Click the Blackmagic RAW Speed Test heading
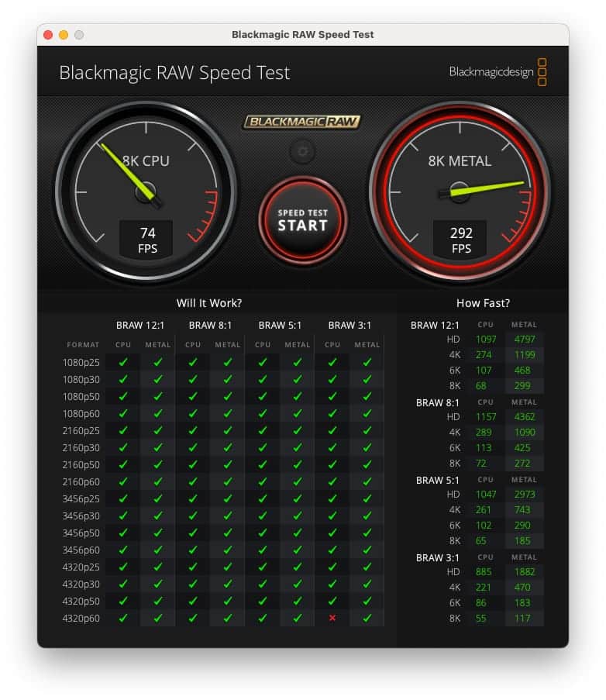 click(x=174, y=73)
